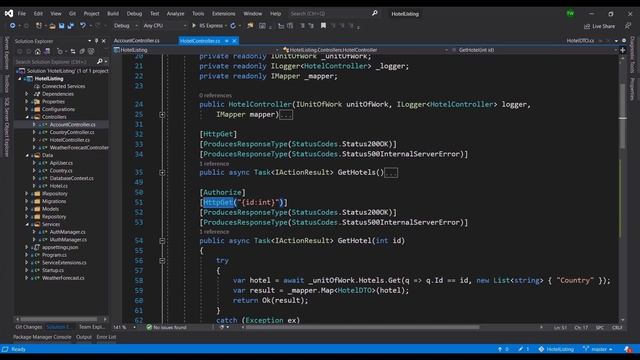Click the feedback icon right of Live Share
This screenshot has height=360, width=640.
(x=628, y=26)
